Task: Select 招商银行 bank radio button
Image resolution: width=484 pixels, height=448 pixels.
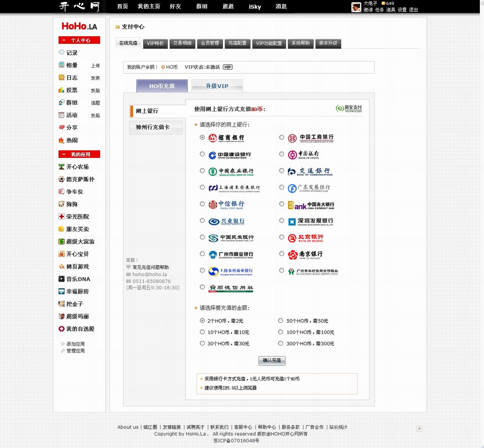Action: pos(202,137)
